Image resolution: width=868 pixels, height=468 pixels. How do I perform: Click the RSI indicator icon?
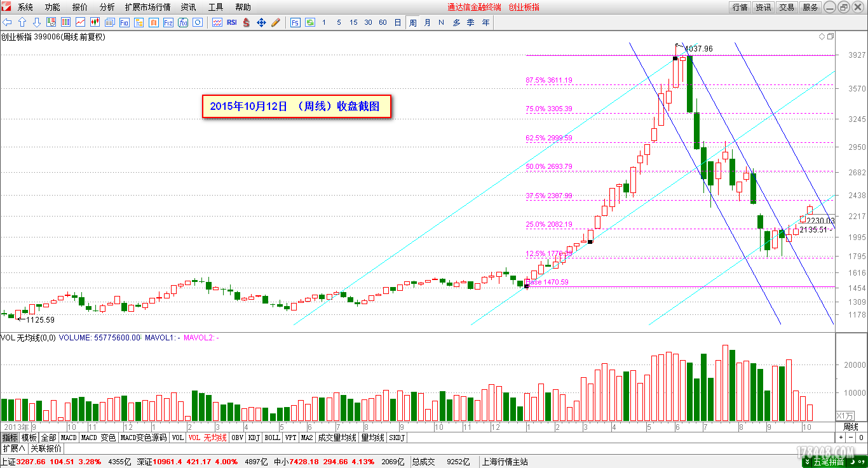pos(231,22)
